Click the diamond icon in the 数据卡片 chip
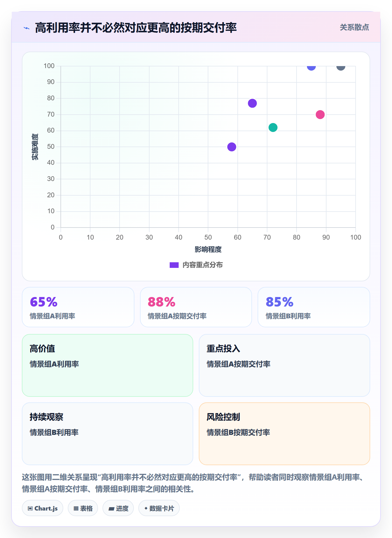The height and width of the screenshot is (538, 392). [x=146, y=508]
